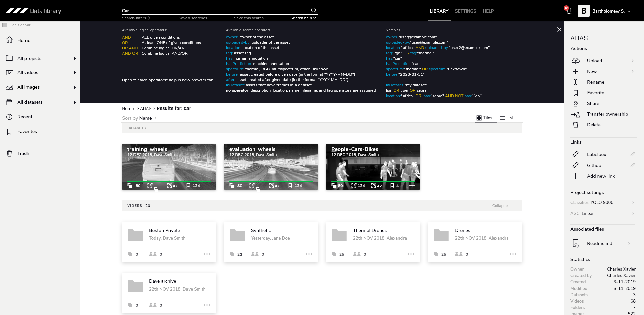This screenshot has height=315, width=644.
Task: Go to the Settings tab
Action: (465, 11)
